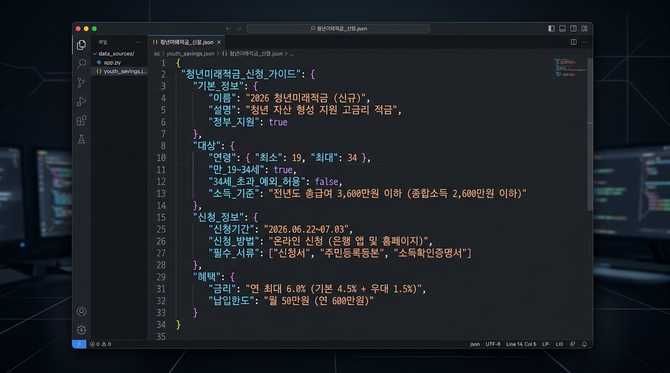
Task: Click the editor vertical scrollbar
Action: coord(590,135)
